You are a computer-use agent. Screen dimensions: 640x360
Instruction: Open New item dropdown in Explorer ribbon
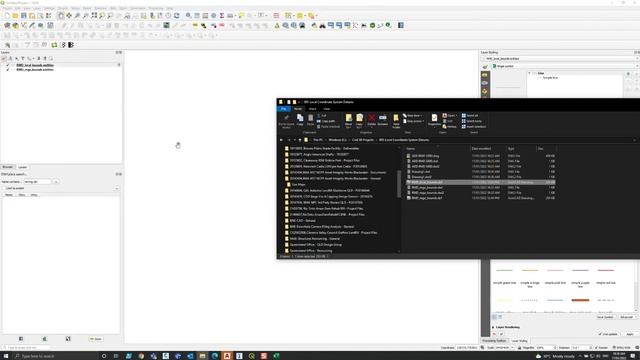[413, 116]
